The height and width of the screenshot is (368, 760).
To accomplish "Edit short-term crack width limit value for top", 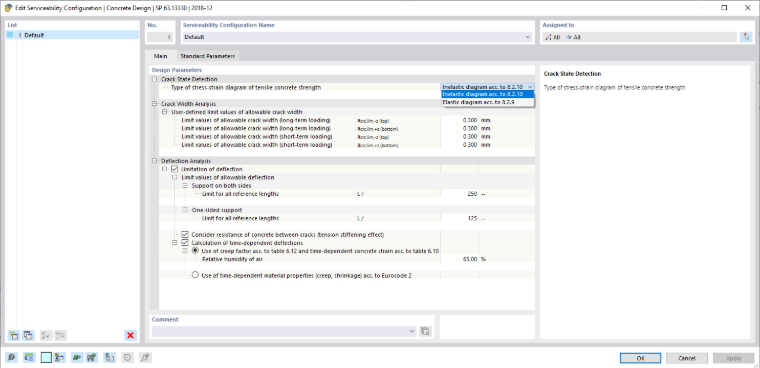I will (459, 137).
